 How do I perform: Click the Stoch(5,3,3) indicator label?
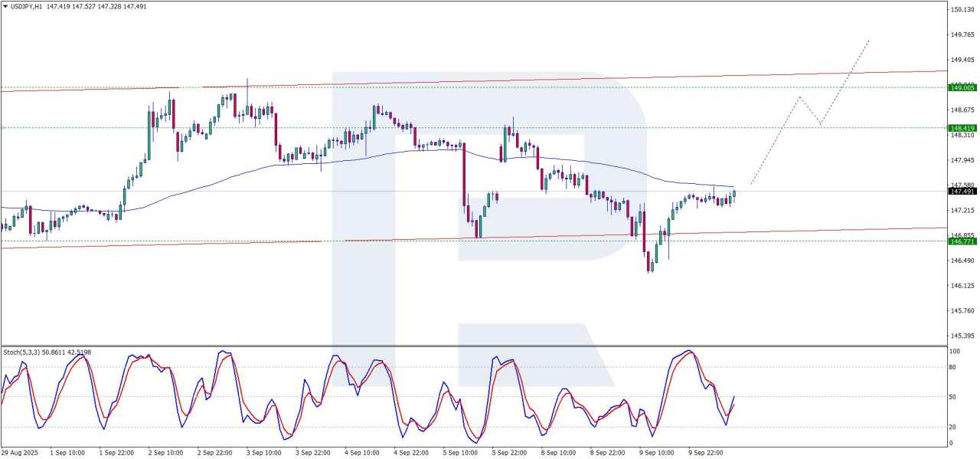point(22,353)
